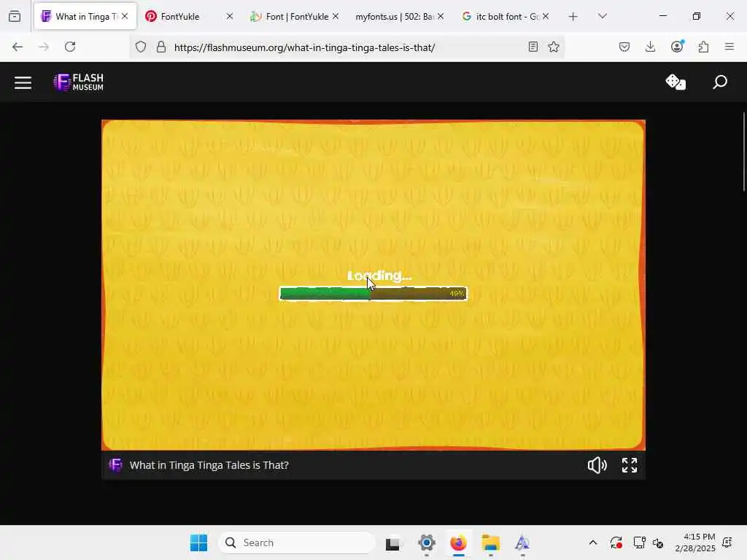Show site security padlock info
This screenshot has height=560, width=747.
tap(161, 47)
